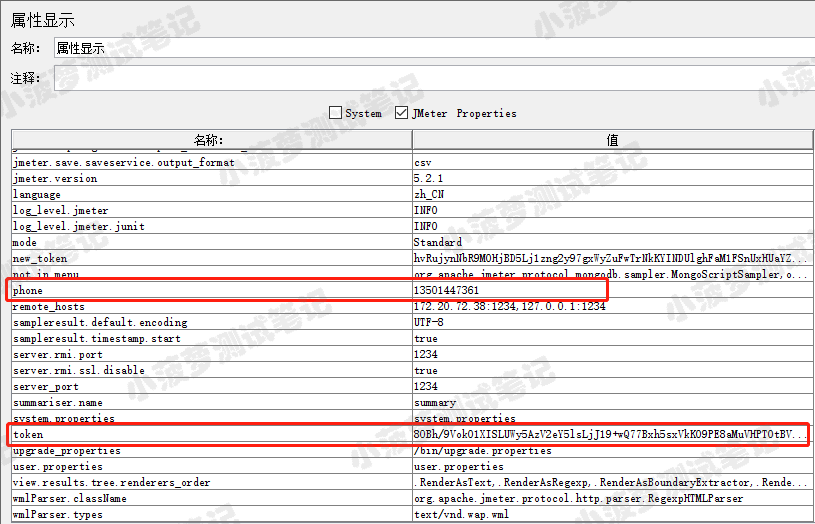Select the token value starting 80Bh
The width and height of the screenshot is (815, 524).
[x=611, y=434]
